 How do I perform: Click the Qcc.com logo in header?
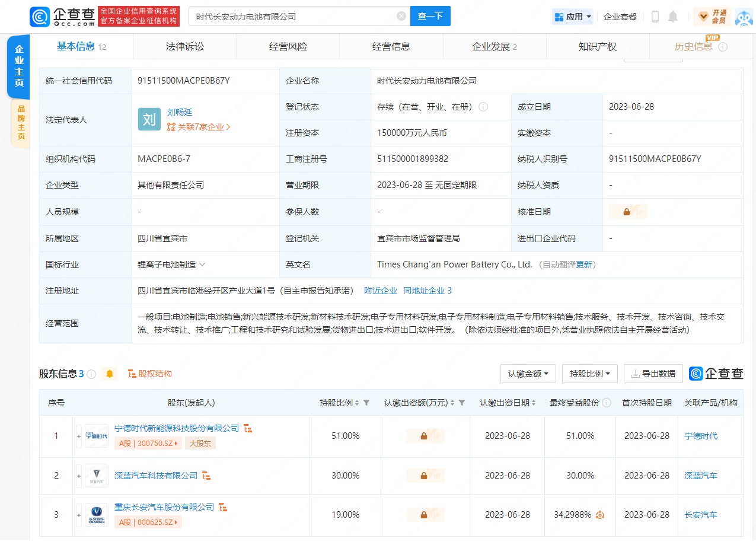point(62,16)
